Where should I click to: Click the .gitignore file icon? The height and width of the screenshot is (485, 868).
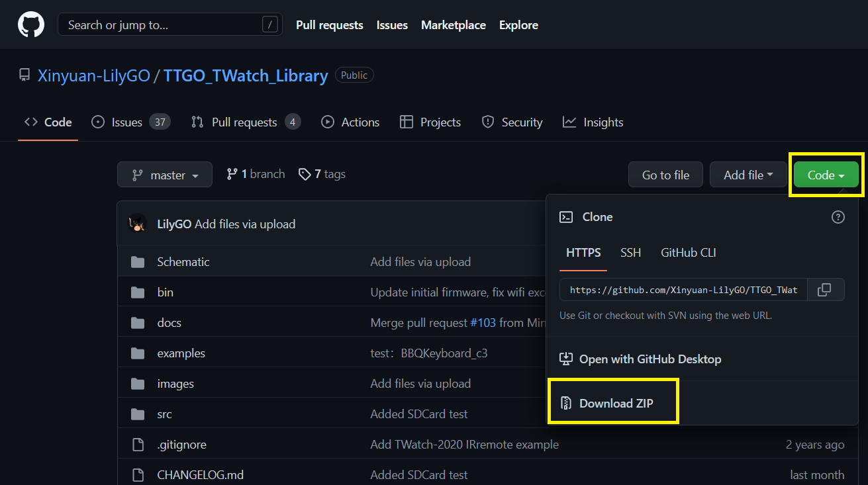138,445
